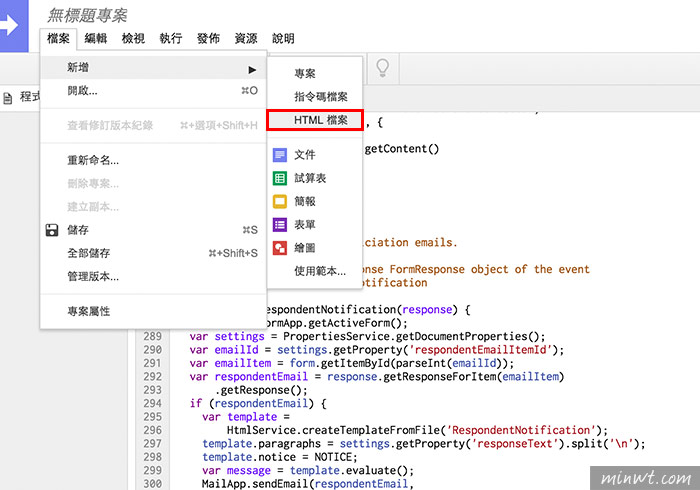
Task: Click the green spreadsheet icon for 試算表
Action: (x=280, y=178)
